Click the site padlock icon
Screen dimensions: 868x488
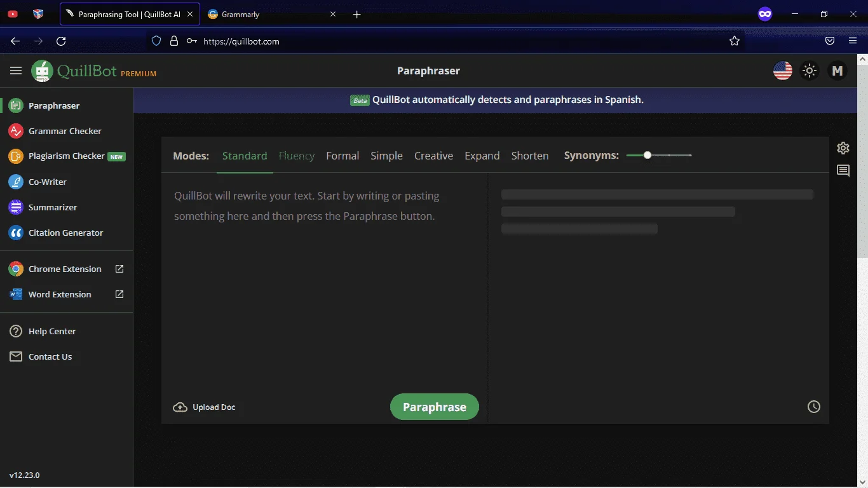pos(173,41)
